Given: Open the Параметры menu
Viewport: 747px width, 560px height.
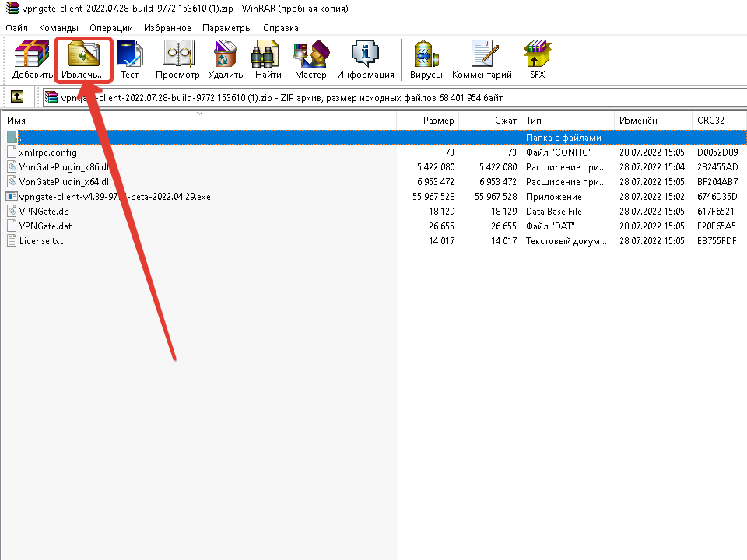Looking at the screenshot, I should click(226, 28).
